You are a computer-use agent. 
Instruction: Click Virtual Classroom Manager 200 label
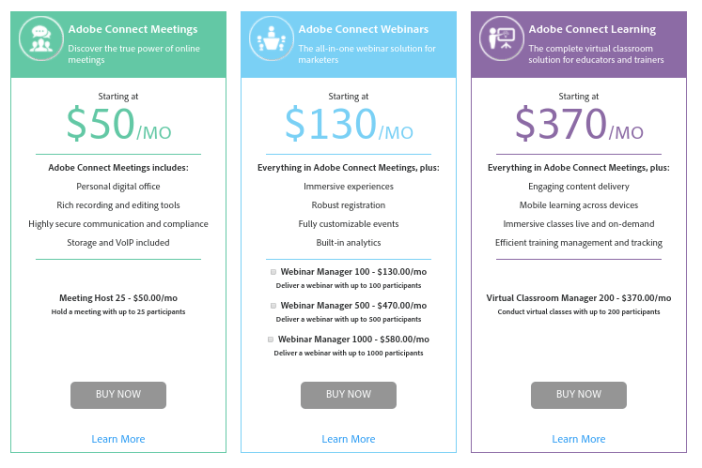578,298
